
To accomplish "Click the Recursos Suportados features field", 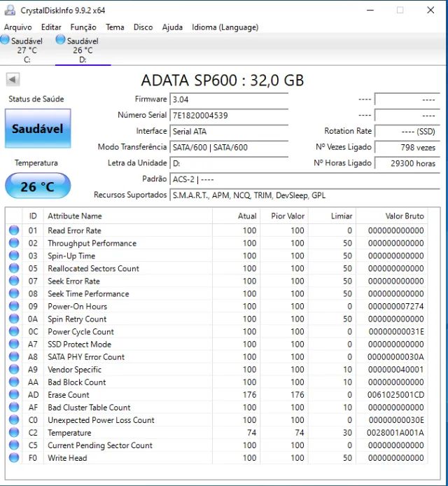I will (x=305, y=195).
